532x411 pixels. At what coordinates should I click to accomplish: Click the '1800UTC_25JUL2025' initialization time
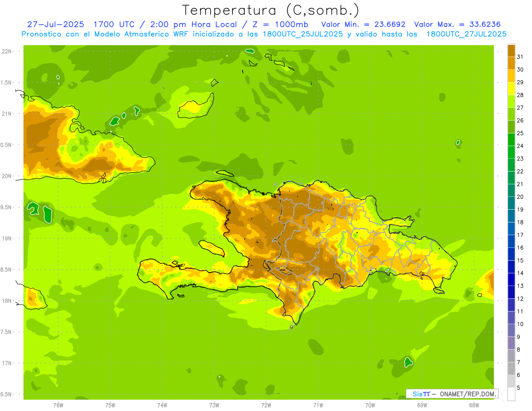(x=303, y=34)
